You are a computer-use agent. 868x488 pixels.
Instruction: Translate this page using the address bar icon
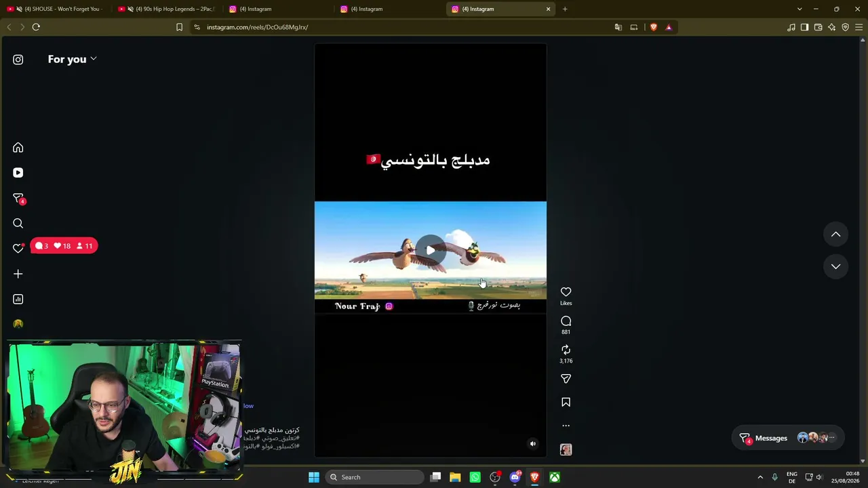tap(618, 27)
